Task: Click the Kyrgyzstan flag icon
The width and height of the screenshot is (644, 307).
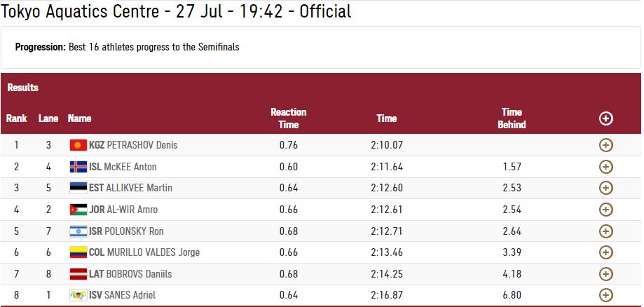Action: point(78,145)
